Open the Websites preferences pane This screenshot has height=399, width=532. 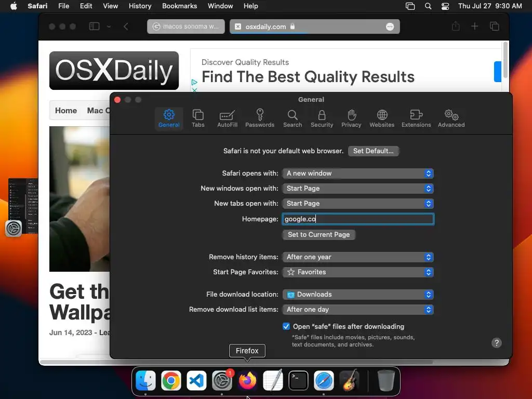382,118
